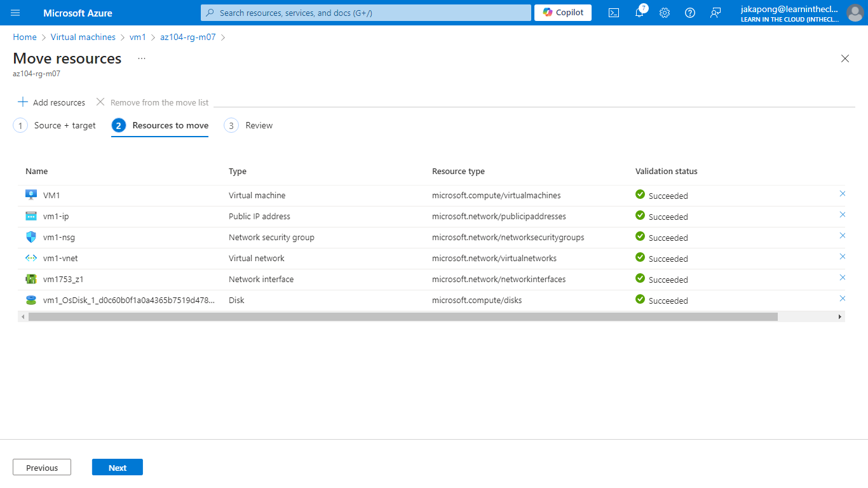868x488 pixels.
Task: Click microsoft.compute/disks cell
Action: [477, 301]
